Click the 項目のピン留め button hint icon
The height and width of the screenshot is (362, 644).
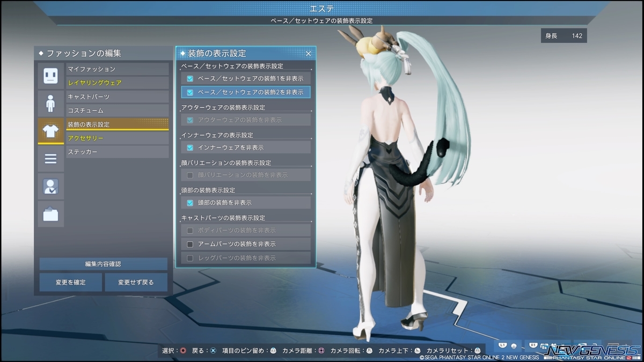click(x=273, y=351)
